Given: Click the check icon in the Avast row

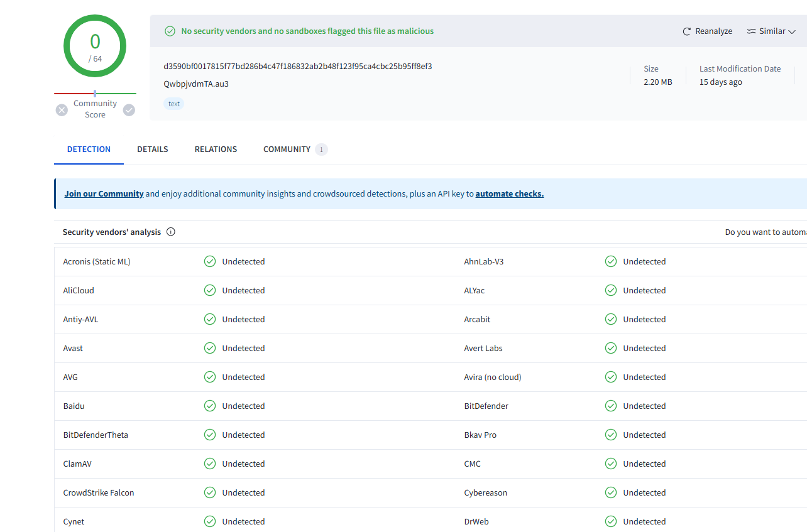Looking at the screenshot, I should coord(210,348).
